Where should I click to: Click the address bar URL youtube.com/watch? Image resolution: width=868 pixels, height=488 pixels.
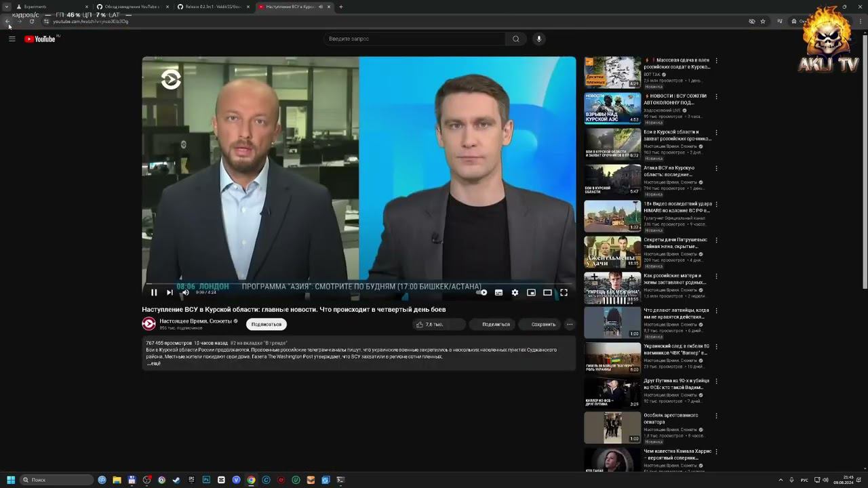pos(90,21)
